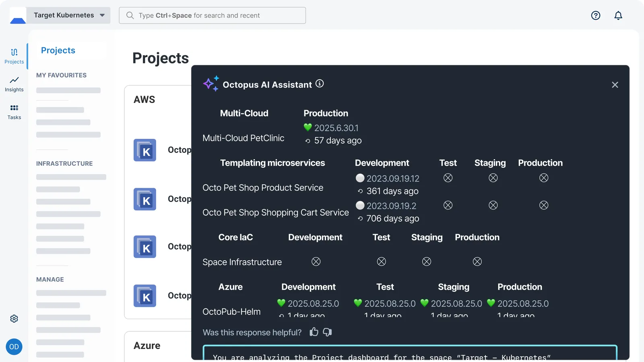Viewport: 644px width, 362px height.
Task: Click the thumbs up feedback icon
Action: point(314,332)
